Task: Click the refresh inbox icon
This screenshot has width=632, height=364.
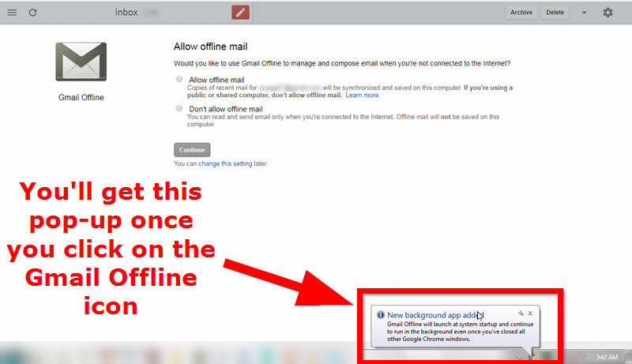Action: pyautogui.click(x=32, y=13)
